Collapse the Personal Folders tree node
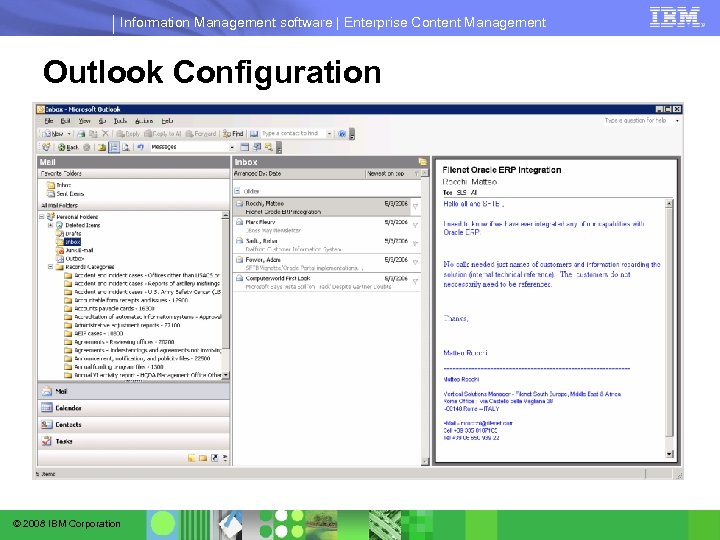 tap(42, 217)
